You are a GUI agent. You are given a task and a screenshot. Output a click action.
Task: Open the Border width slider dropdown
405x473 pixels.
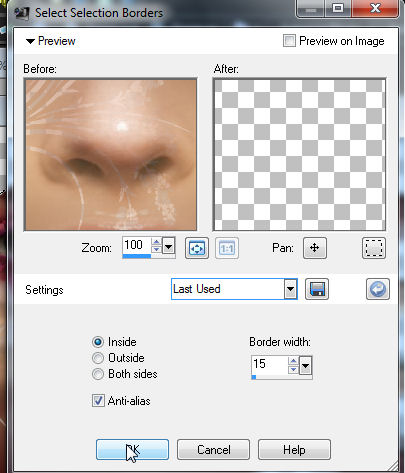[306, 366]
